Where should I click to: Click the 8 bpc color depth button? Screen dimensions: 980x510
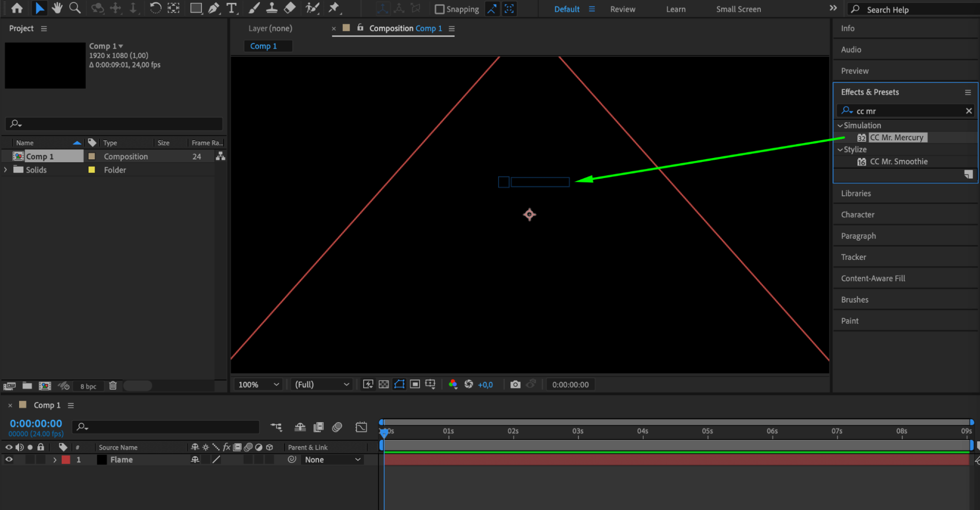[x=88, y=386]
